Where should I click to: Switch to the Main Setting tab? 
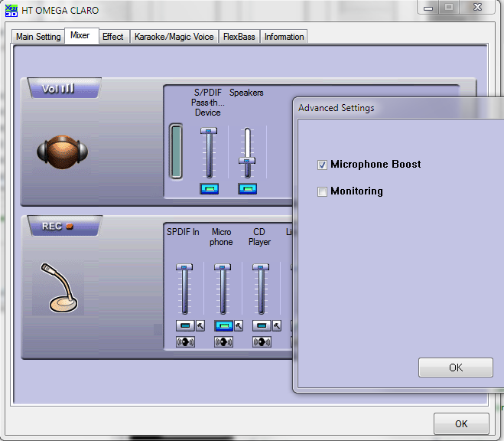click(38, 37)
